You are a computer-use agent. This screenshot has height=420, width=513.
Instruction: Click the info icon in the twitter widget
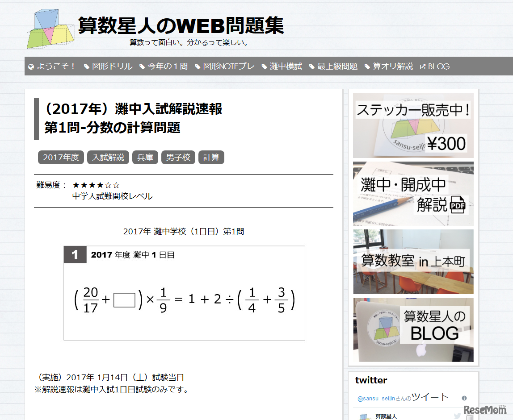coord(464,398)
